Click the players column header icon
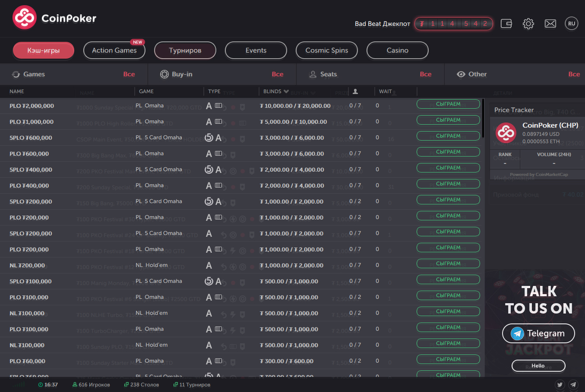Image resolution: width=585 pixels, height=392 pixels. [x=355, y=91]
